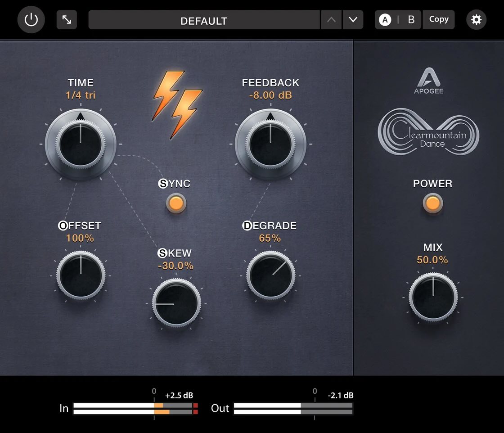Toggle the SYNC button
Image resolution: width=504 pixels, height=433 pixels.
[175, 203]
